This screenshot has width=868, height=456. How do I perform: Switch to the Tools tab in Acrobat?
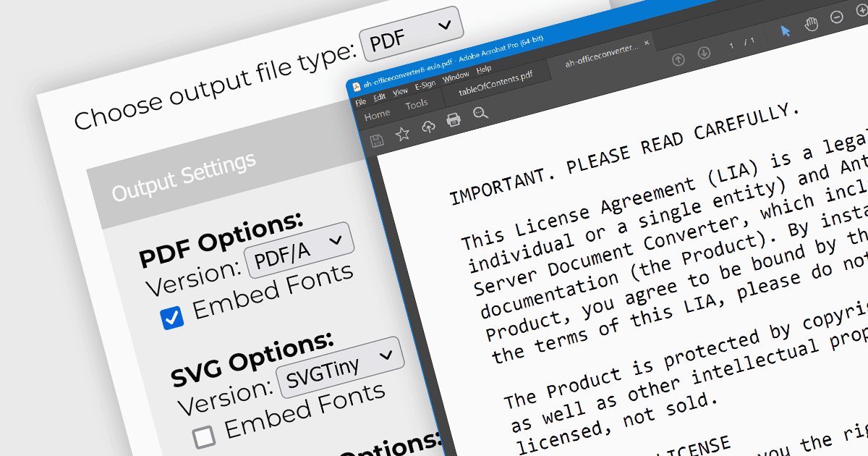point(416,105)
